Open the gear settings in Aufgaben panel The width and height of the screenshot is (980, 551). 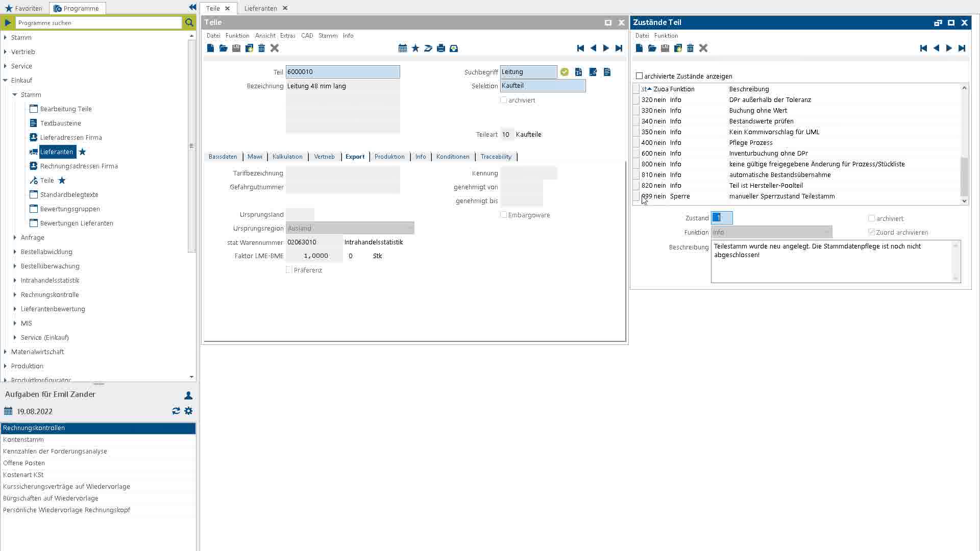[x=188, y=411]
